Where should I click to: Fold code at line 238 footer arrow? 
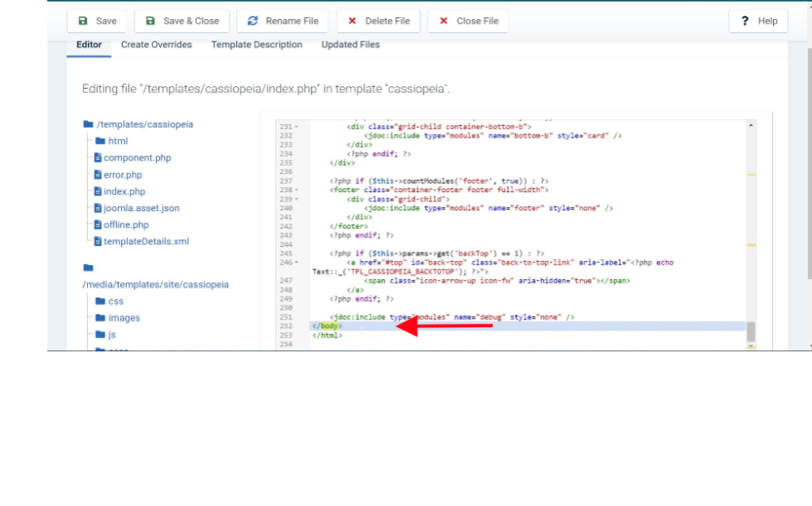tap(297, 190)
